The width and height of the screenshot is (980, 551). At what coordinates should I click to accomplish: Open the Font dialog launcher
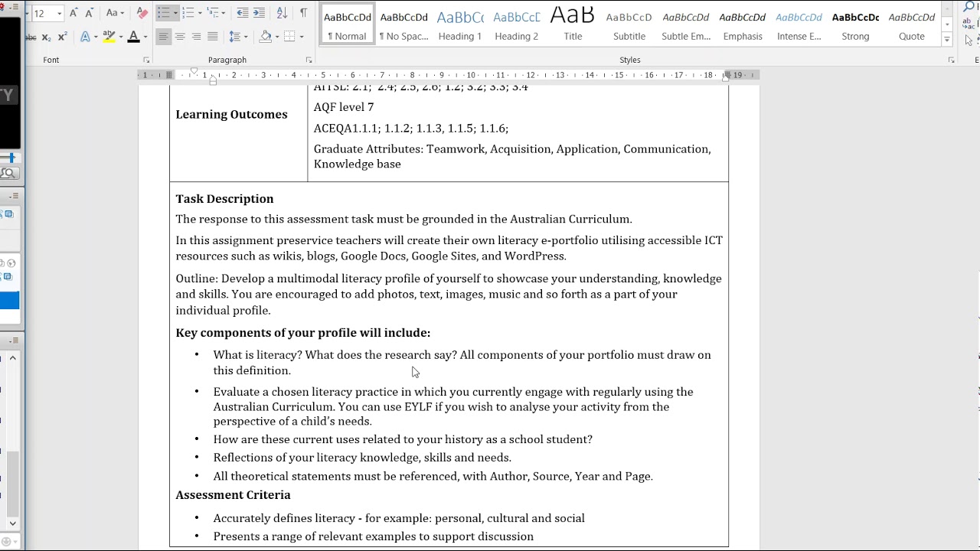pyautogui.click(x=146, y=60)
